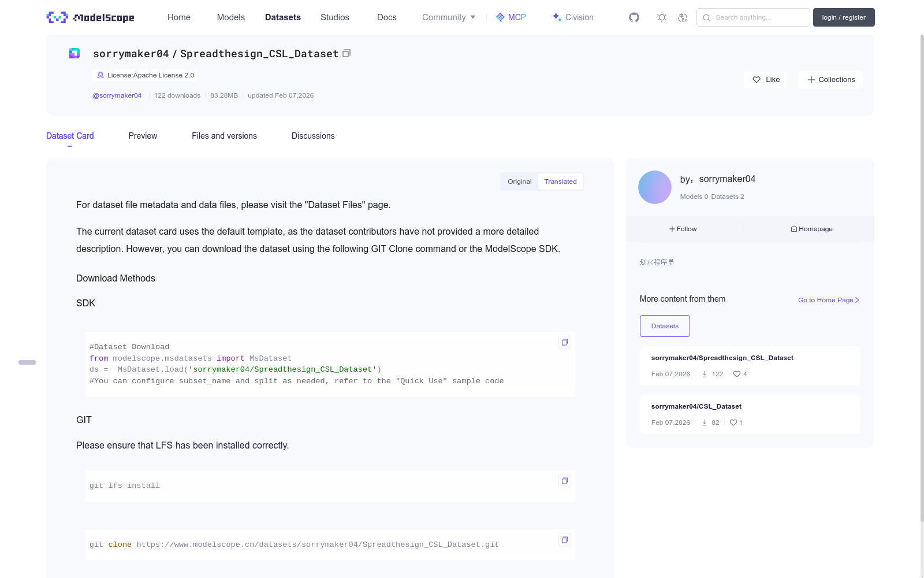Click the sorrymaker04 author avatar
924x578 pixels.
click(x=655, y=187)
